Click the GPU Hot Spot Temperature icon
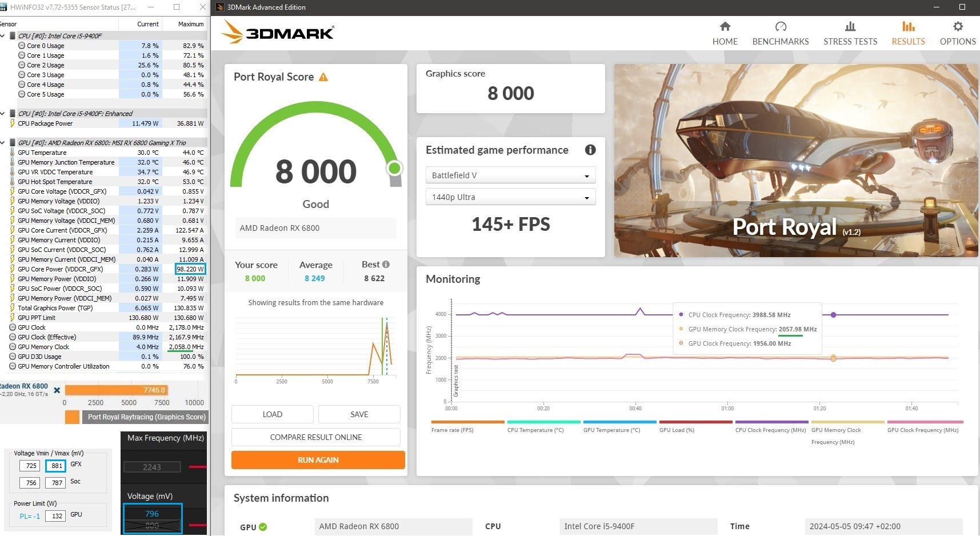980x536 pixels. tap(13, 182)
